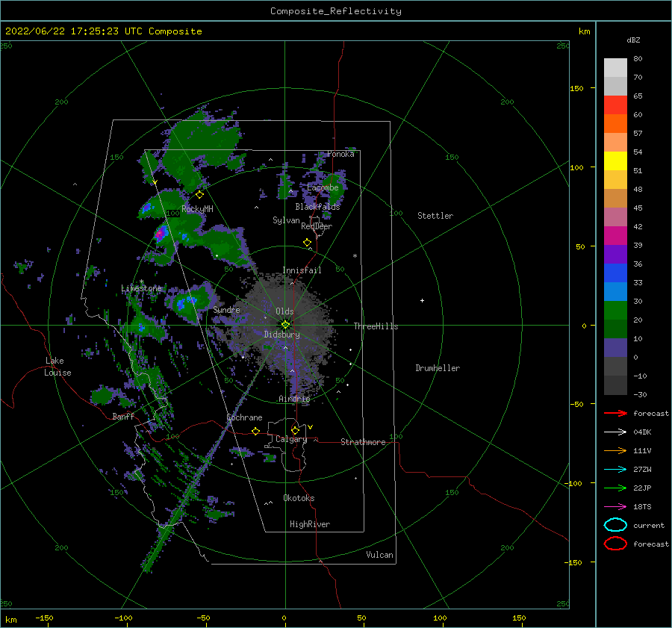The width and height of the screenshot is (672, 628).
Task: Click the ThreeHills label
Action: [x=376, y=326]
